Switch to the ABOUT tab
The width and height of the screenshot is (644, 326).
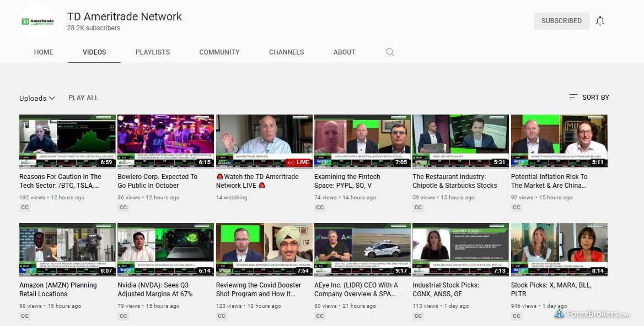coord(344,52)
